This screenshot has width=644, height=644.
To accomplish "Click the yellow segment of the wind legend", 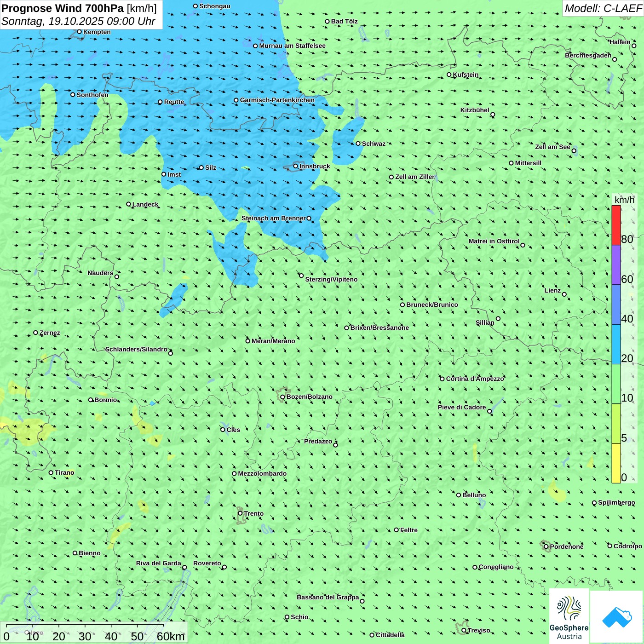I will (616, 463).
